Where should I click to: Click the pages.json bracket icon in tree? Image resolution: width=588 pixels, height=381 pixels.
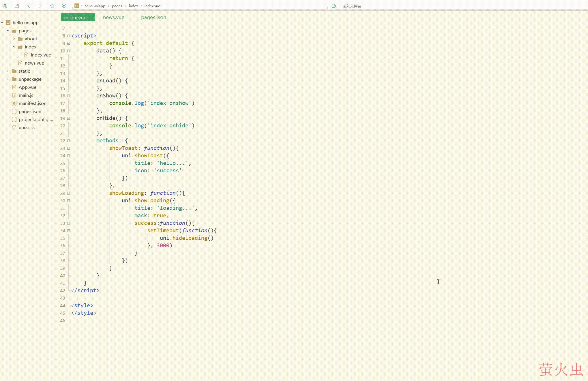(x=14, y=111)
